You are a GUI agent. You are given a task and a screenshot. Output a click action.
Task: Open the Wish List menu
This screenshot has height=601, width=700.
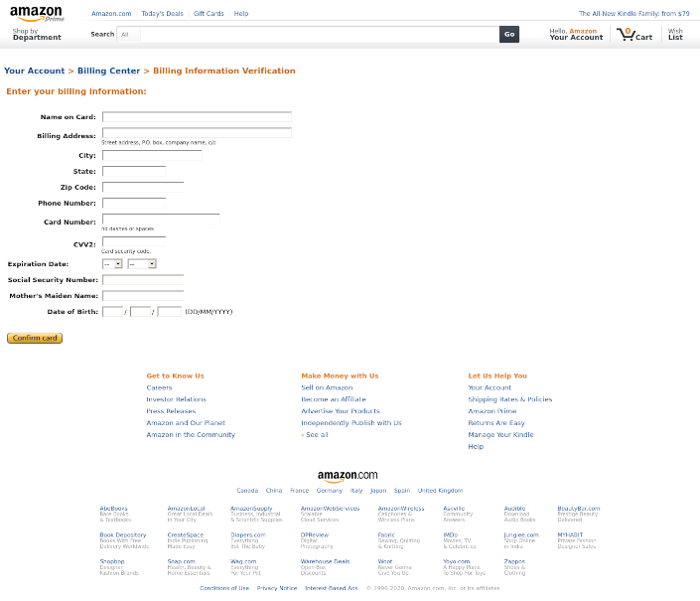click(675, 35)
